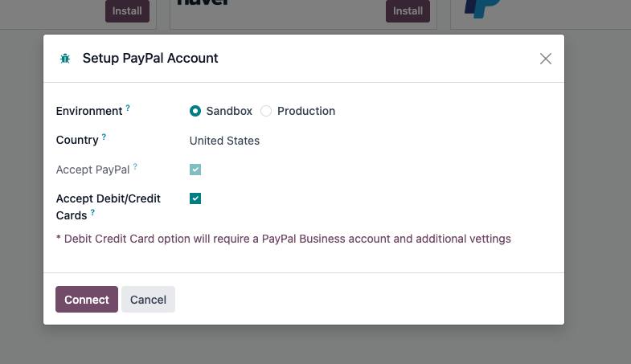This screenshot has width=631, height=364.
Task: Toggle the Accept PayPal checkbox
Action: [x=195, y=170]
